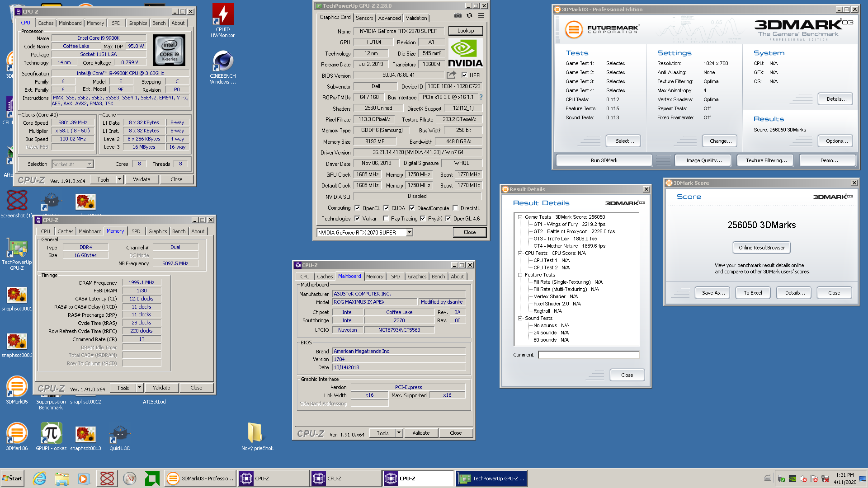Collapse Game Tests tree node

pos(520,217)
